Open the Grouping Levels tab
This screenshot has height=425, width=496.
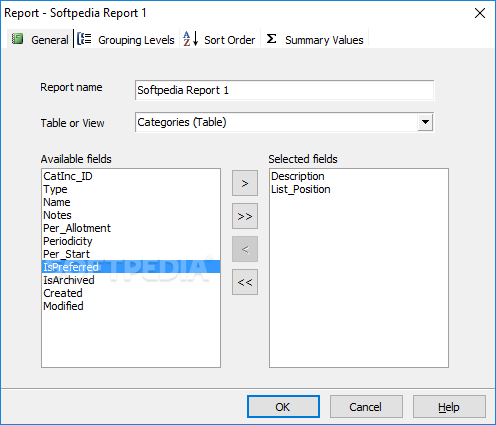tap(127, 39)
